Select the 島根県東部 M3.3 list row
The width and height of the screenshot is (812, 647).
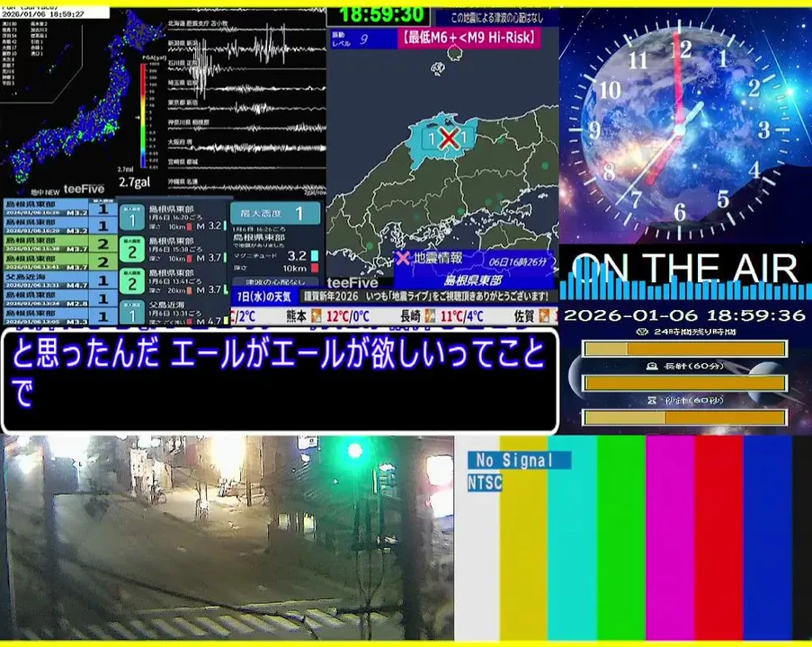pyautogui.click(x=60, y=315)
